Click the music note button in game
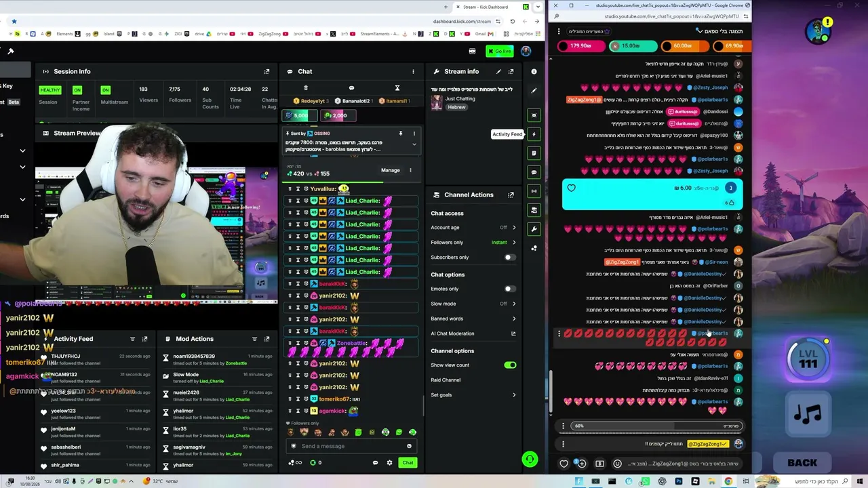 tap(807, 414)
